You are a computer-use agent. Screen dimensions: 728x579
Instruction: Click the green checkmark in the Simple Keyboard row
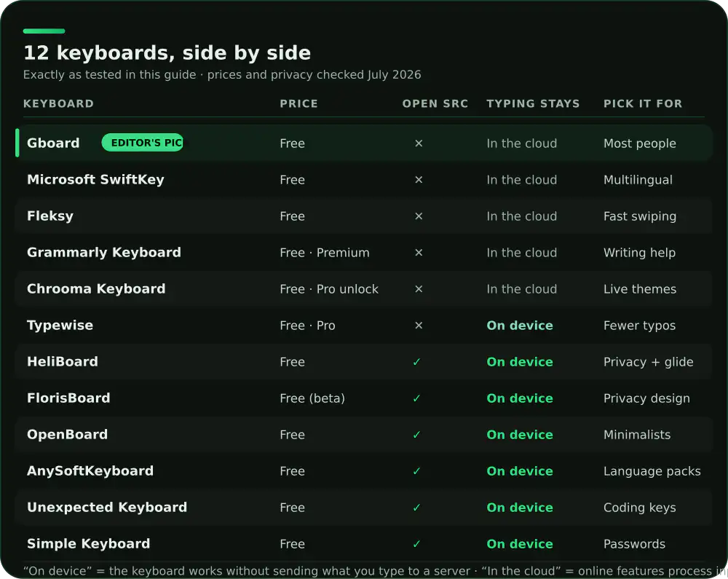coord(416,544)
